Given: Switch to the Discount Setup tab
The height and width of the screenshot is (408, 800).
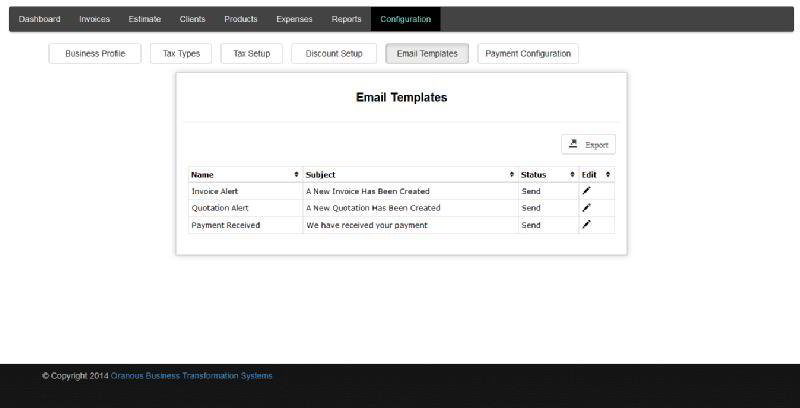Looking at the screenshot, I should pos(334,54).
